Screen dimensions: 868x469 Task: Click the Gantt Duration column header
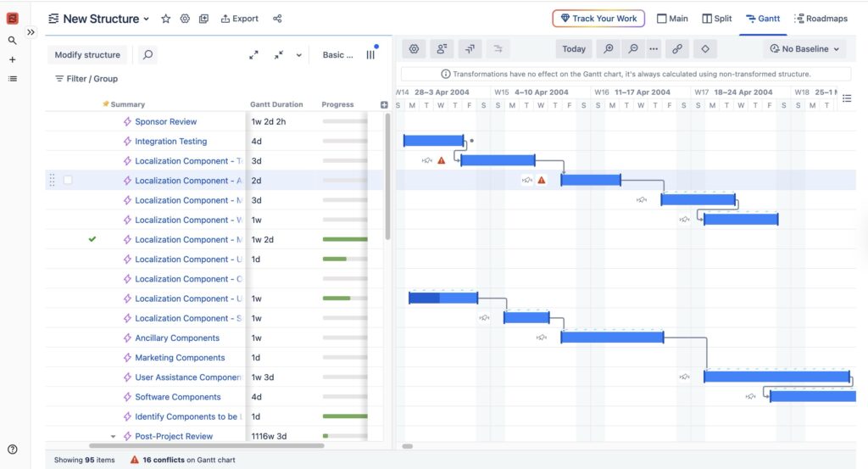click(276, 104)
